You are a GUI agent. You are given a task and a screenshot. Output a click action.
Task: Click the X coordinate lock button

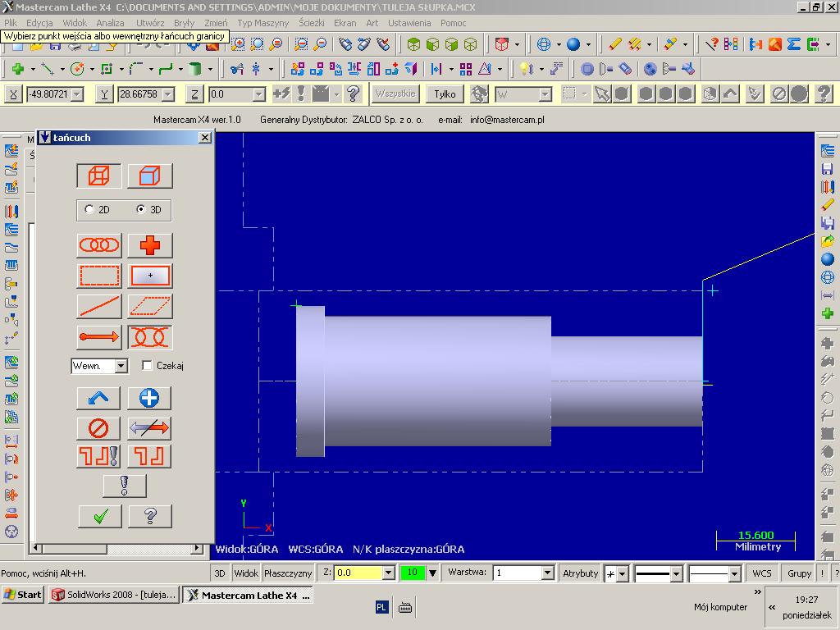tap(13, 94)
